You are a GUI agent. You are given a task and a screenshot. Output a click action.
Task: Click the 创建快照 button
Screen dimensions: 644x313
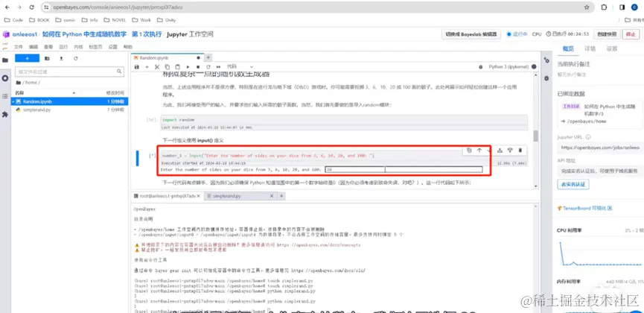point(607,34)
